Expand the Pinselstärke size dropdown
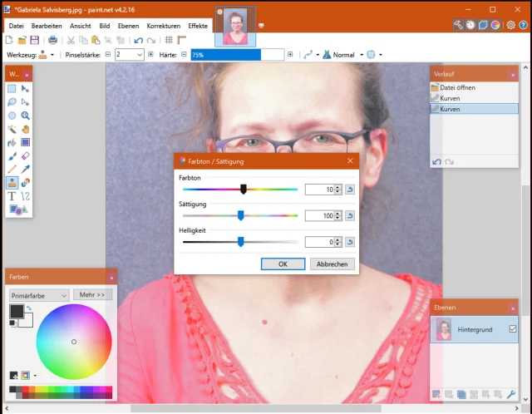Image resolution: width=532 pixels, height=414 pixels. 139,55
